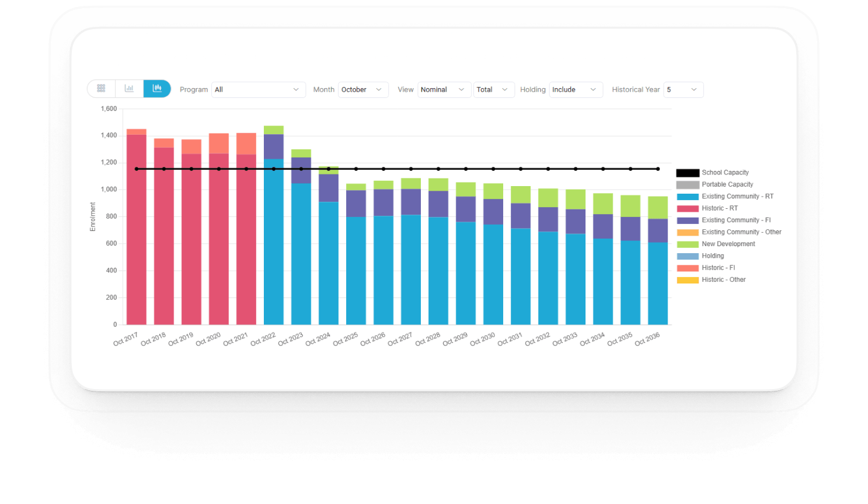Image resolution: width=868 pixels, height=504 pixels.
Task: Toggle Existing Community - RT legend swatch
Action: coord(688,197)
